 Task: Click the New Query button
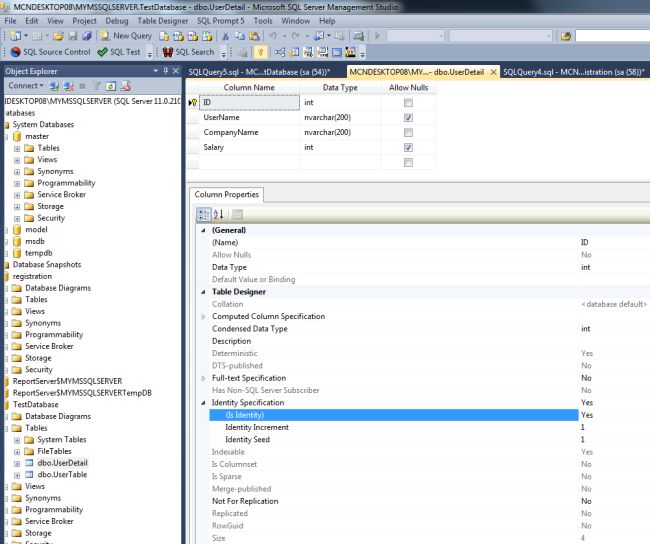pos(126,36)
